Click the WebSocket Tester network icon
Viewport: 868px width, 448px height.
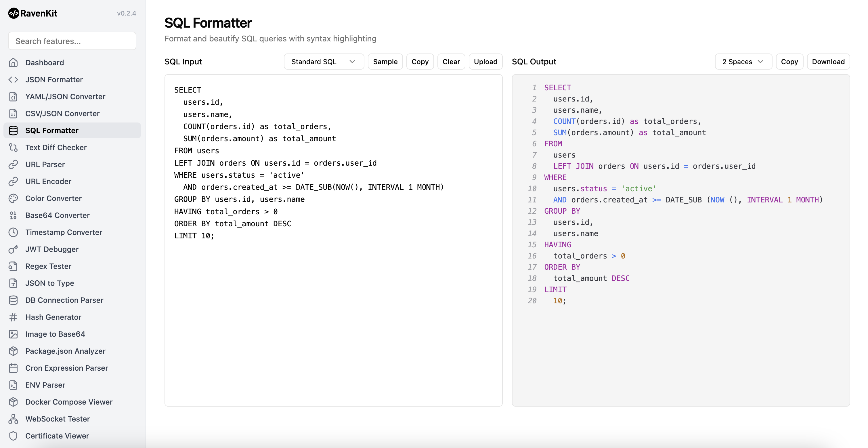click(x=13, y=419)
